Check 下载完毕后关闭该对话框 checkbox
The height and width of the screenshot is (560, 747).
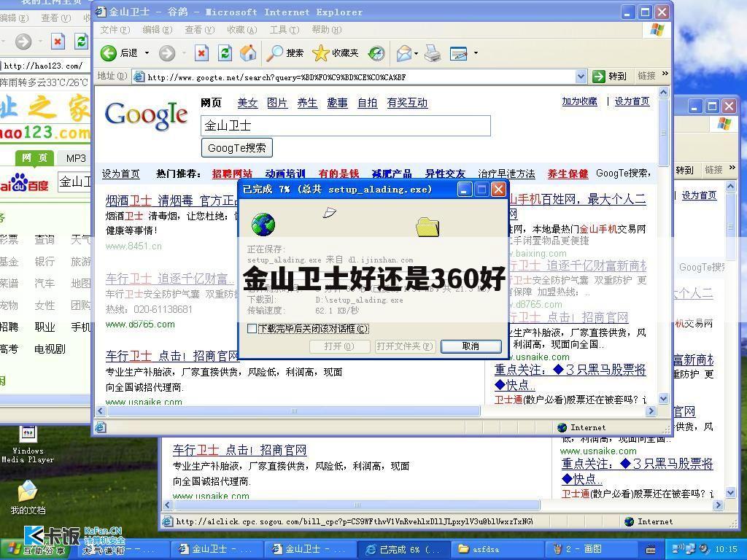coord(252,329)
